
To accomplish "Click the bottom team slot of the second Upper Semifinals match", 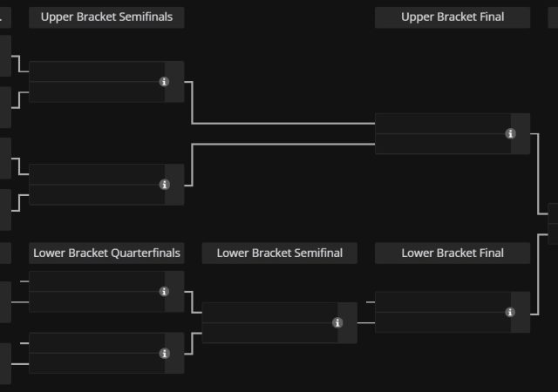I will tap(96, 195).
